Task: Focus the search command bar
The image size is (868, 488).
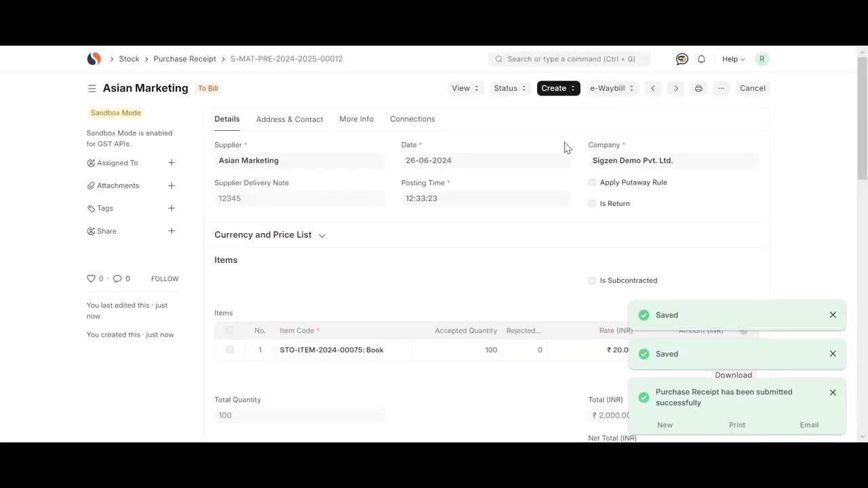Action: click(569, 59)
